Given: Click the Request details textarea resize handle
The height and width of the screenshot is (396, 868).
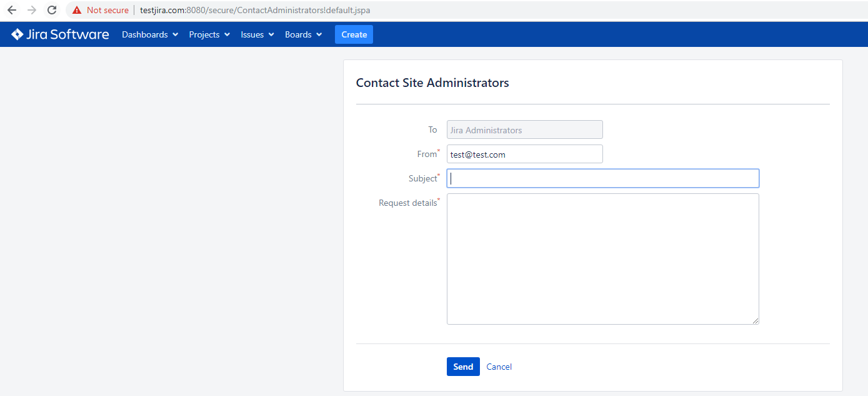Looking at the screenshot, I should [756, 320].
